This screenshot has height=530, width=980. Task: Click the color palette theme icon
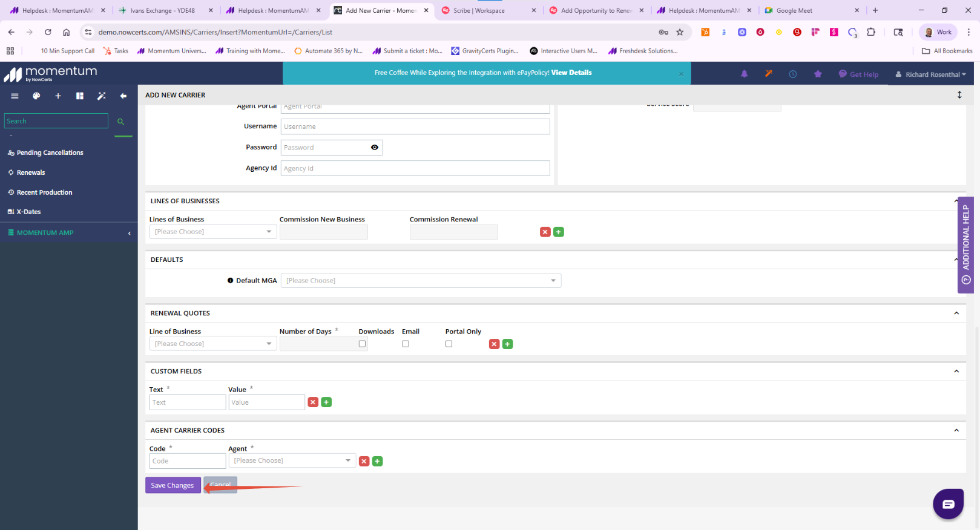pyautogui.click(x=36, y=96)
